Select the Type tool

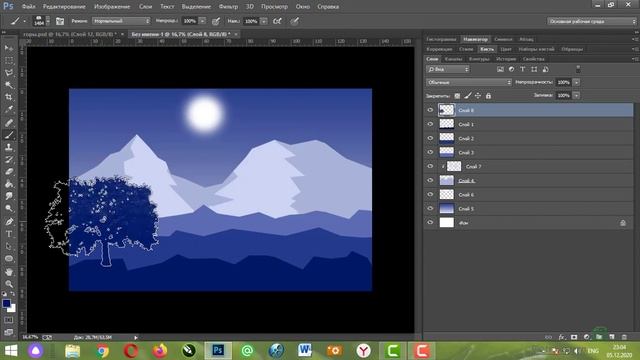coord(9,234)
